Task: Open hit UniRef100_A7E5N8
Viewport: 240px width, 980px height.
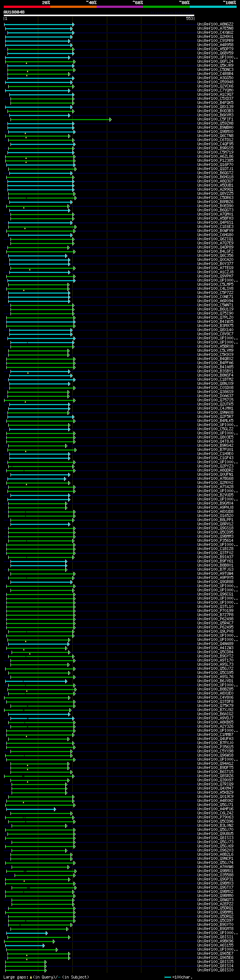Action: [215, 29]
